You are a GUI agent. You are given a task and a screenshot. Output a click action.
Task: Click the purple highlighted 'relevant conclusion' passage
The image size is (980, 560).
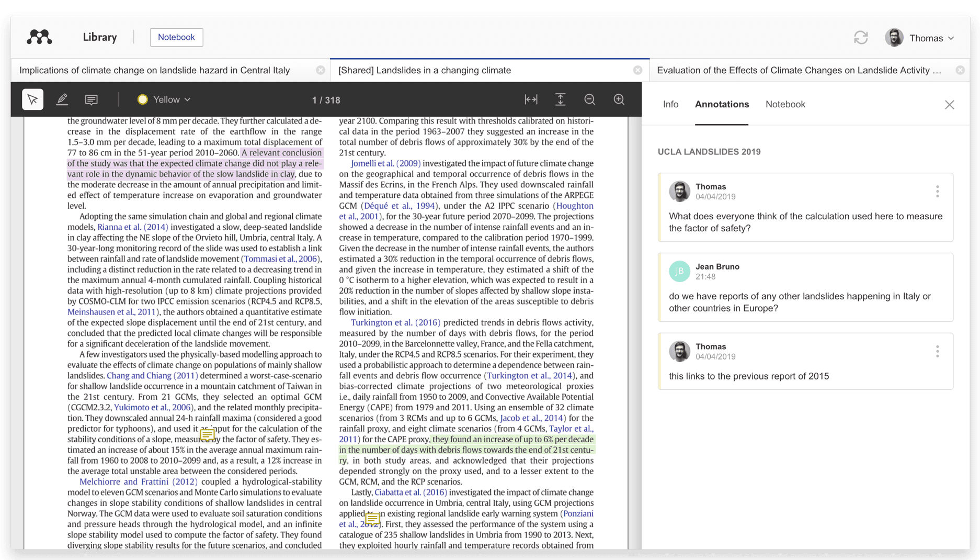(195, 163)
